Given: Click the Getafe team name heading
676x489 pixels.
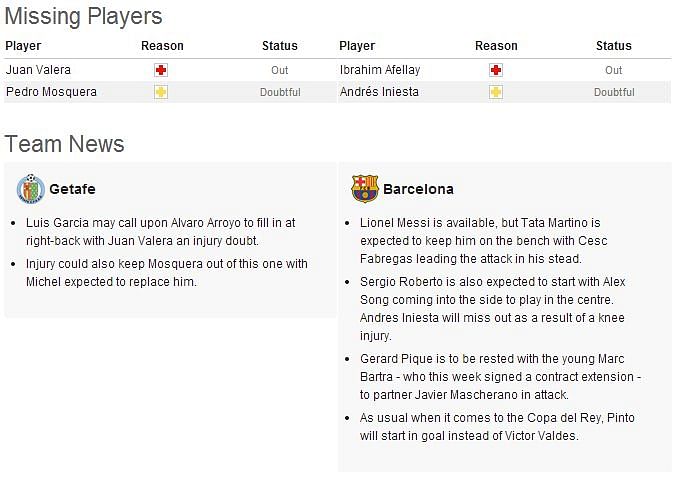Looking at the screenshot, I should click(x=72, y=189).
